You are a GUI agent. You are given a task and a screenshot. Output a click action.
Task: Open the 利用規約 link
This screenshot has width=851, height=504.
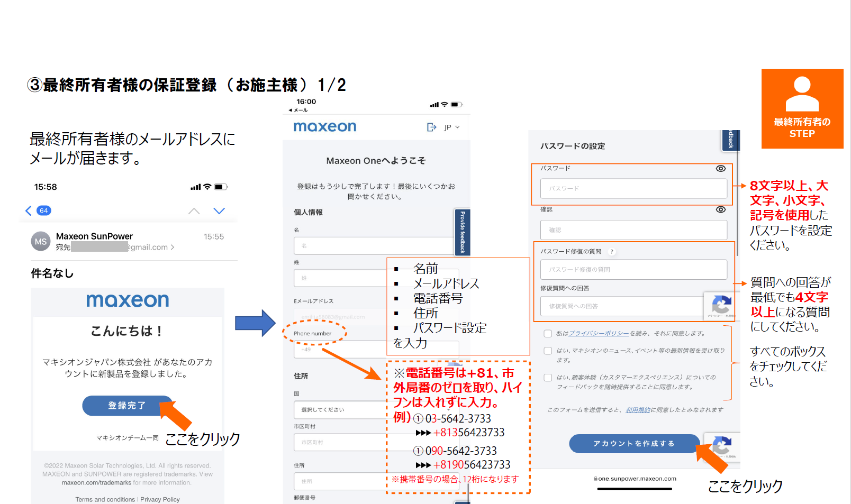(x=638, y=410)
